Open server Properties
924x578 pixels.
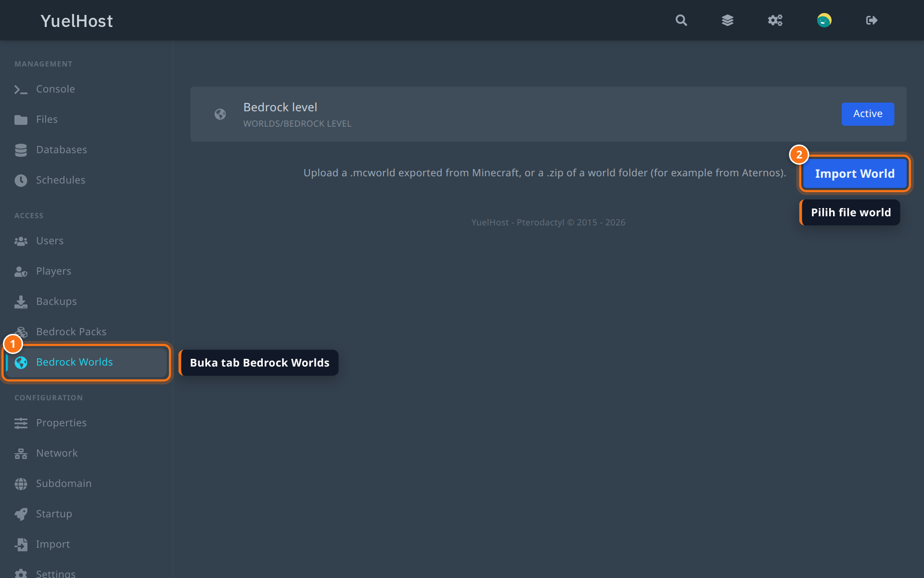pos(87,423)
